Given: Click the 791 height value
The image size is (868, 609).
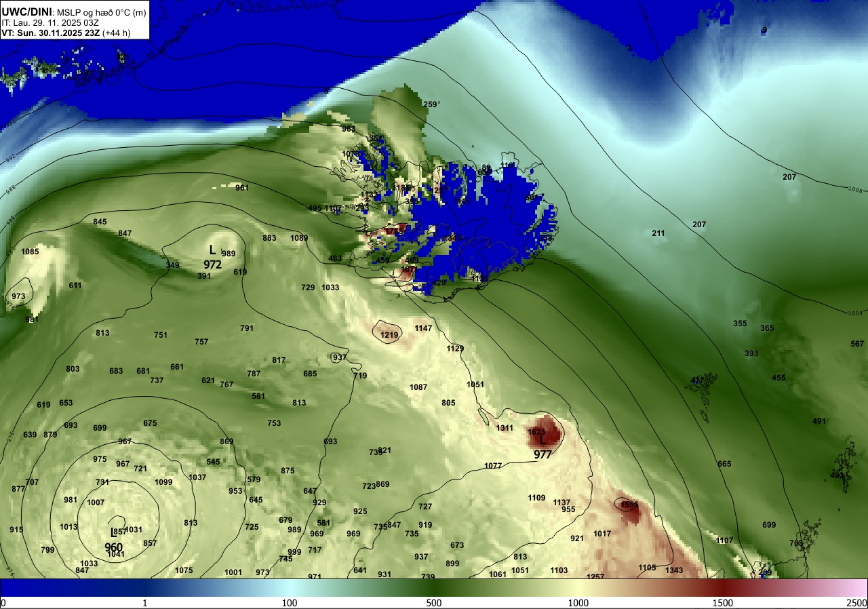Looking at the screenshot, I should (x=247, y=328).
